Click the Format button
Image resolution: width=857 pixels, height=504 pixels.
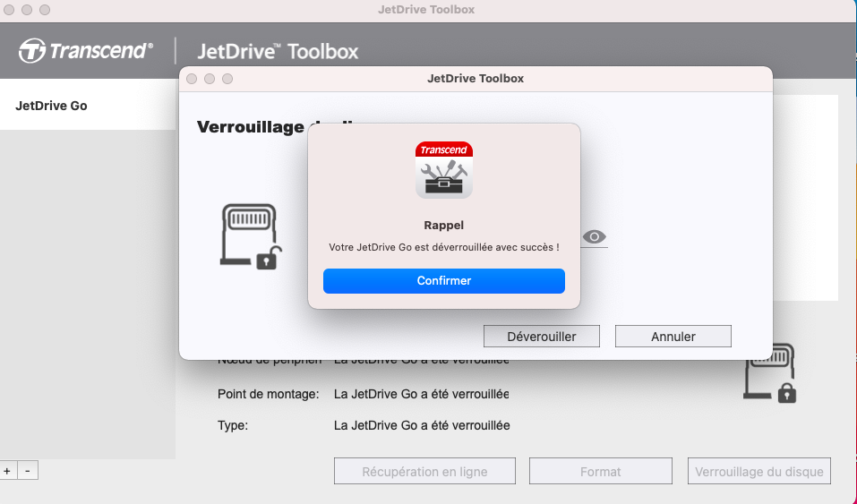tap(601, 471)
